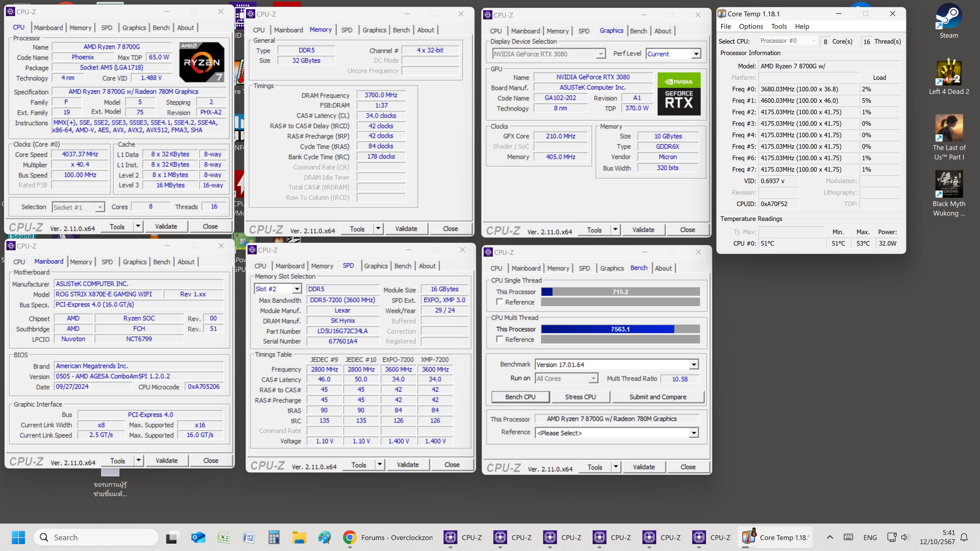Click the multi thread 7563.1 score bar
This screenshot has height=551, width=980.
620,329
